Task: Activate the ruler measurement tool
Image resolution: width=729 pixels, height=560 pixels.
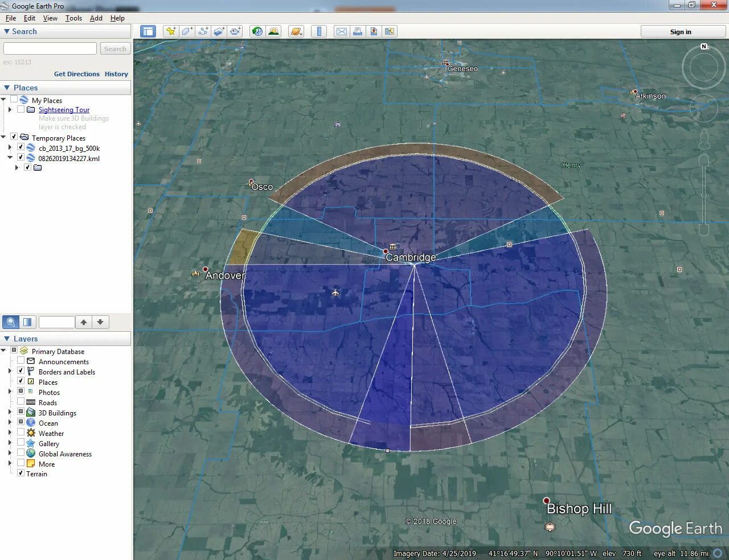Action: (x=319, y=31)
